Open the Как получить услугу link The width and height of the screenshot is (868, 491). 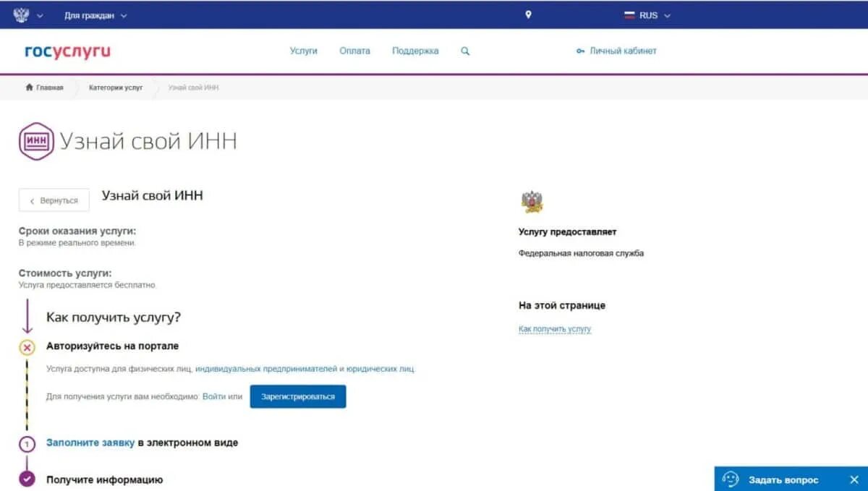pos(554,328)
